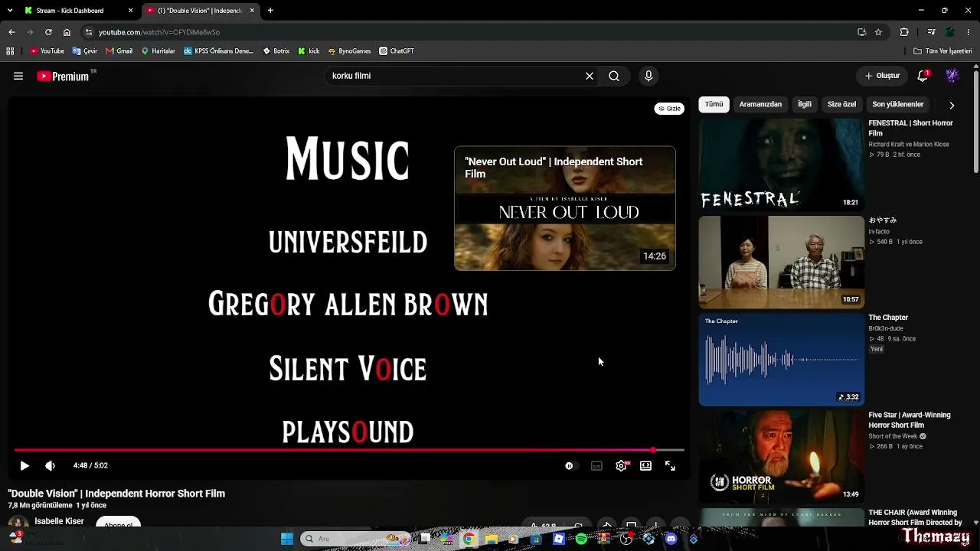Viewport: 980px width, 551px height.
Task: Open the media controls icon in Chrome toolbar
Action: (x=931, y=32)
